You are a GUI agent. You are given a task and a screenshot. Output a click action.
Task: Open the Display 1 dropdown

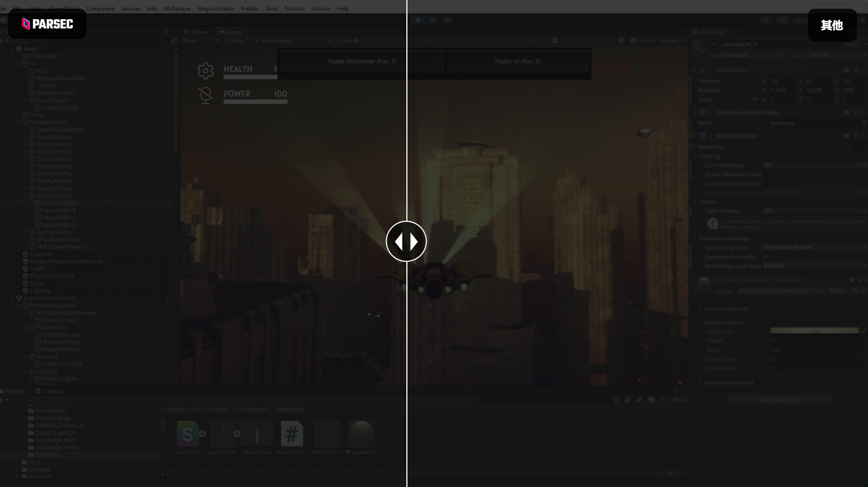click(242, 41)
